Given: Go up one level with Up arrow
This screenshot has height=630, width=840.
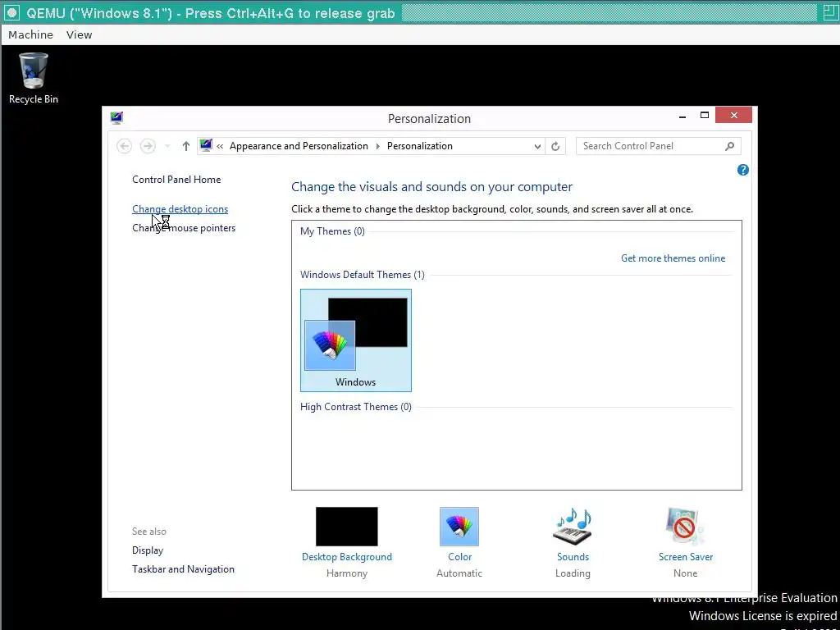Looking at the screenshot, I should (x=186, y=146).
